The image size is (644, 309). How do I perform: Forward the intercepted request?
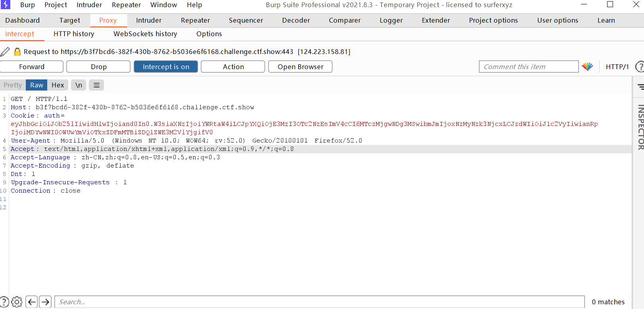[x=32, y=67]
